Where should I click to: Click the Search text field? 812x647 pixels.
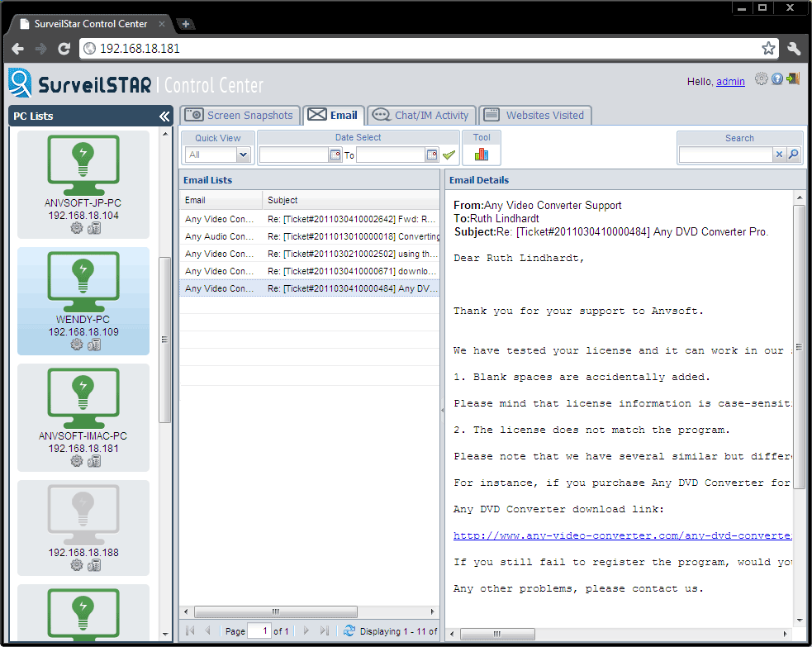click(x=725, y=155)
